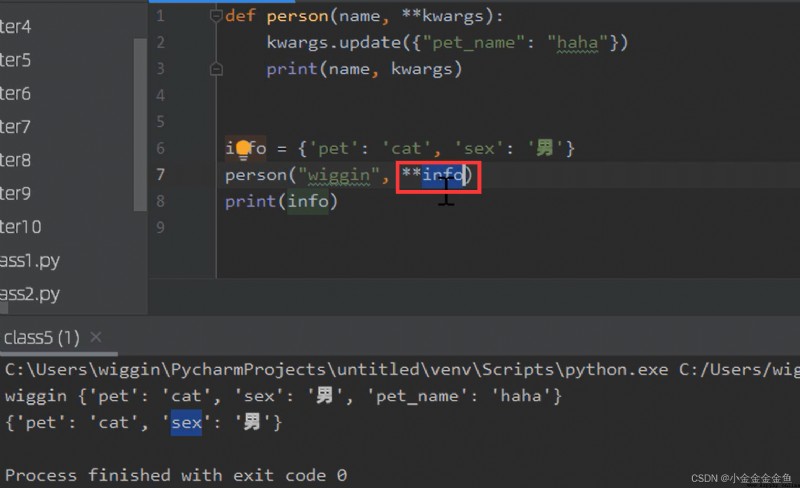This screenshot has height=488, width=800.
Task: Click the 'cat' string on line 6
Action: click(x=406, y=149)
